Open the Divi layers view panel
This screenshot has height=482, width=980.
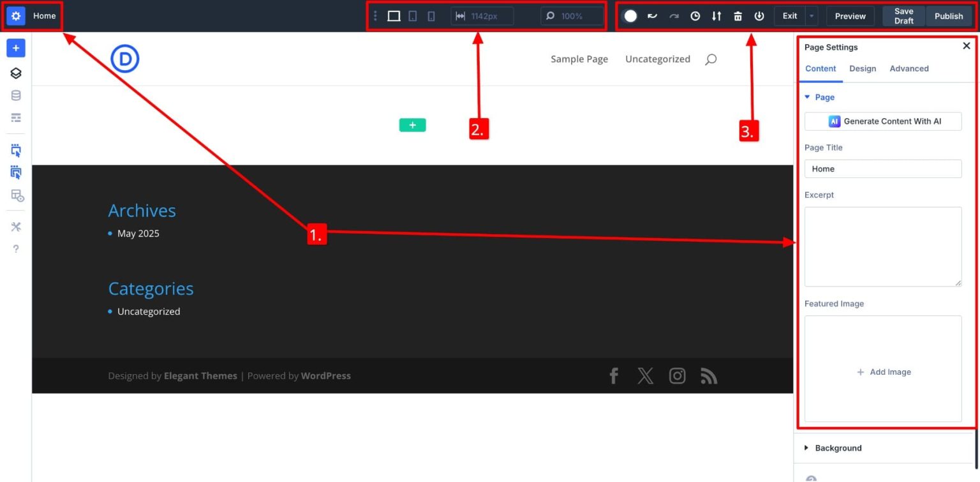[x=15, y=73]
